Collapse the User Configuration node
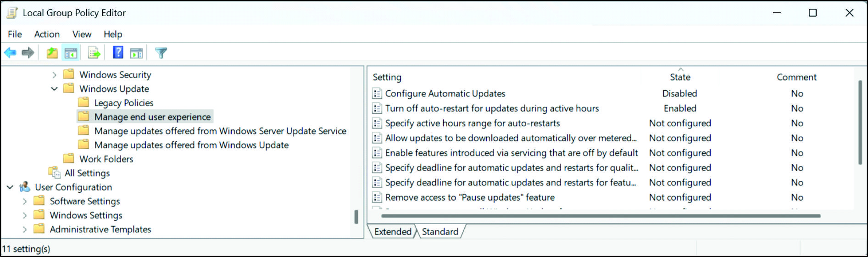The height and width of the screenshot is (257, 868). [10, 187]
